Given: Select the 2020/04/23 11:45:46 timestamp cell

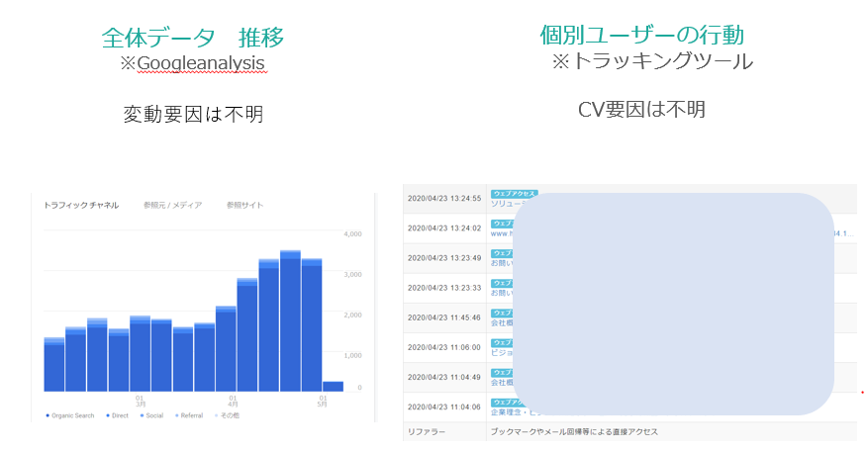Looking at the screenshot, I should coord(443,317).
